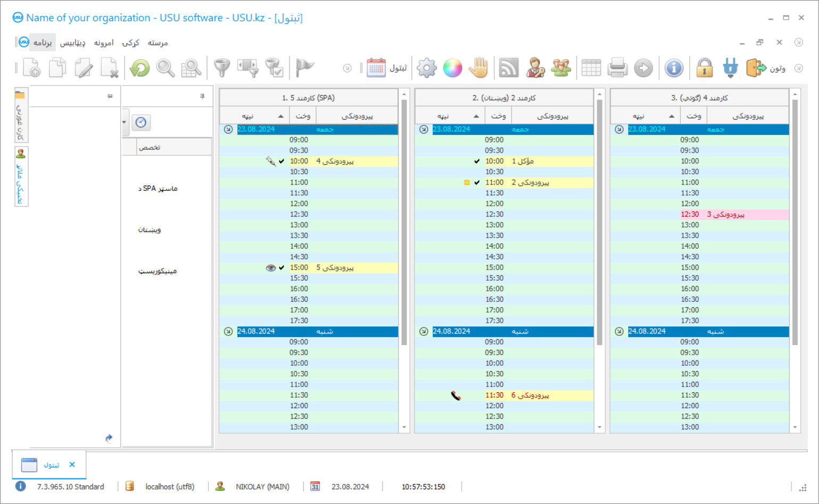Toggle checkmark on 10:00 appointment in SPA column

(281, 161)
